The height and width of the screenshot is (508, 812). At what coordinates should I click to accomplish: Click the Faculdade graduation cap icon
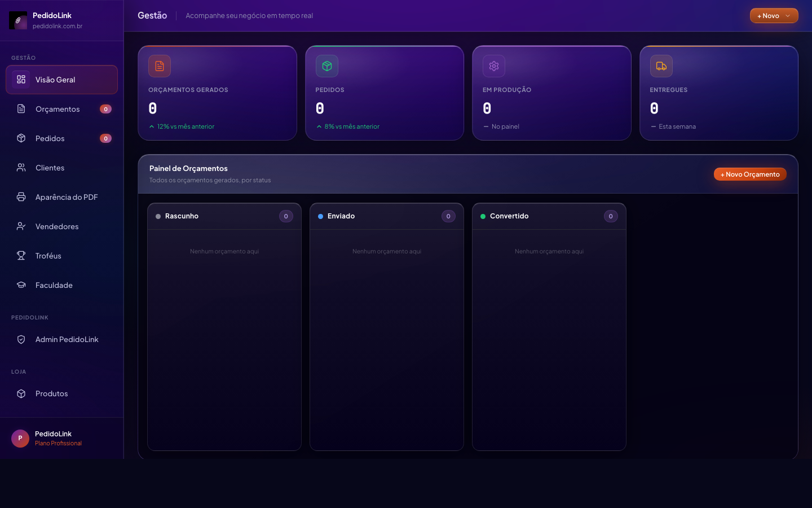(21, 285)
